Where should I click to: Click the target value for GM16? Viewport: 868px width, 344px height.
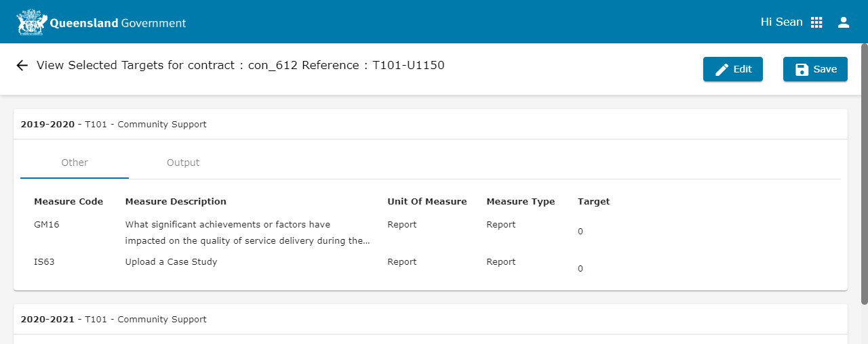point(580,232)
